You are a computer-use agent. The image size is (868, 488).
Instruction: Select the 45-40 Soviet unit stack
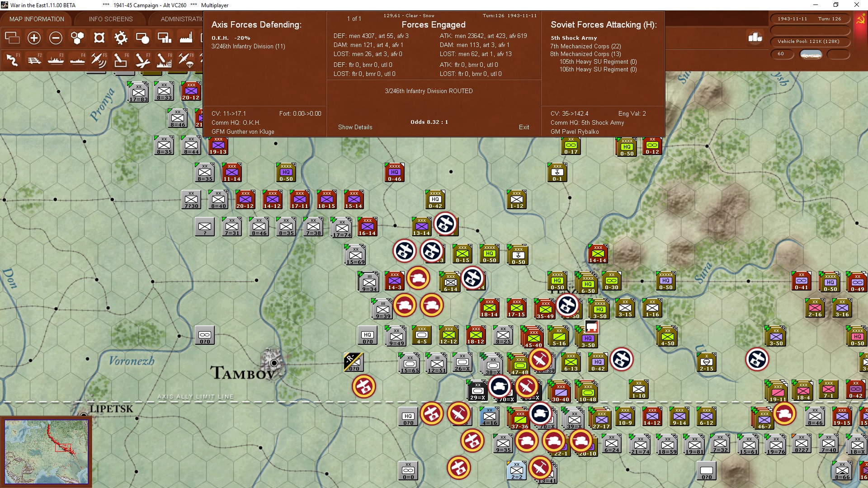point(532,338)
